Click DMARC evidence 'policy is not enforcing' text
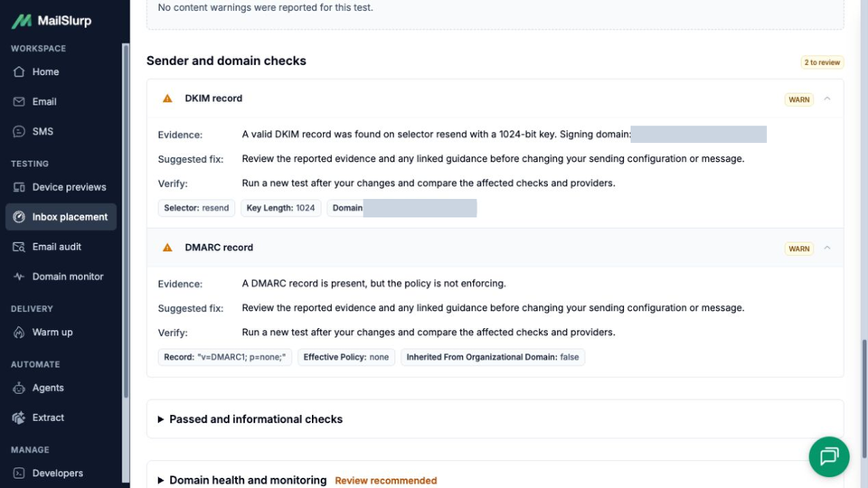This screenshot has width=868, height=488. click(x=373, y=283)
